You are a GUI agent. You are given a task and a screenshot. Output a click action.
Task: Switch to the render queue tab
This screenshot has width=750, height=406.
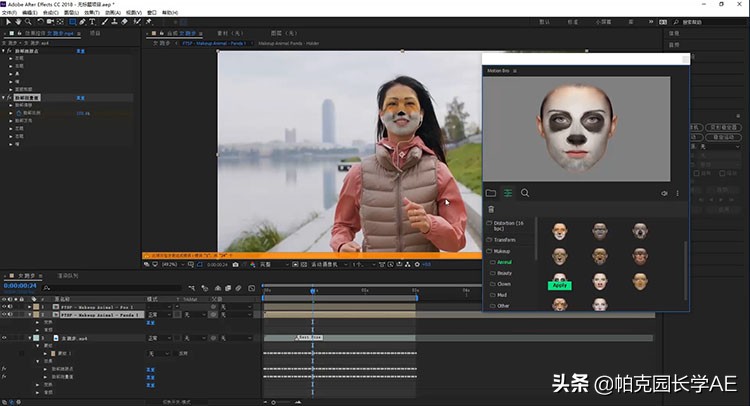point(68,276)
